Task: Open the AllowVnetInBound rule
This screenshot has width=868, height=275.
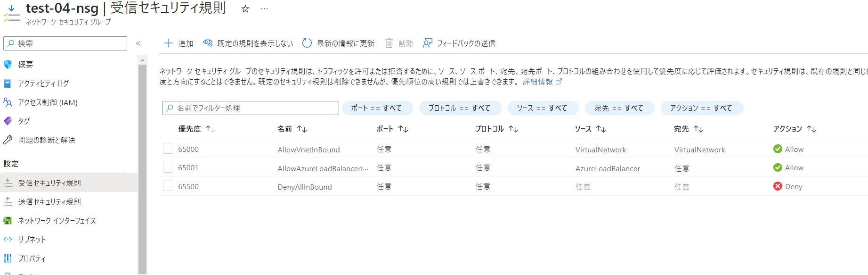Action: click(308, 150)
